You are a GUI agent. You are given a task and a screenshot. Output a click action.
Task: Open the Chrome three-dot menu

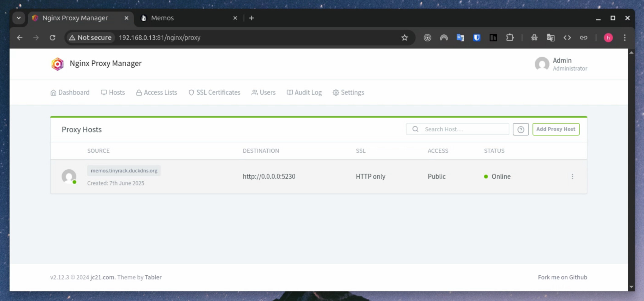[625, 37]
